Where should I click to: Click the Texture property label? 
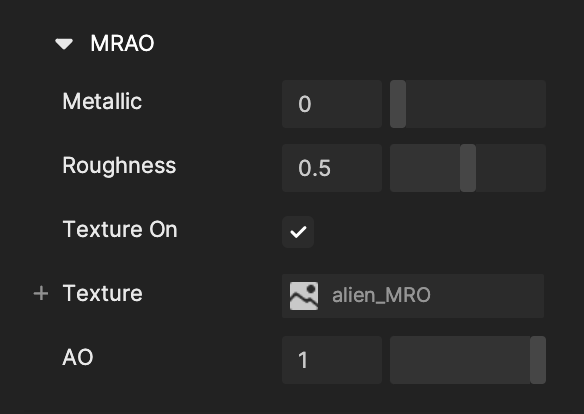click(x=102, y=293)
